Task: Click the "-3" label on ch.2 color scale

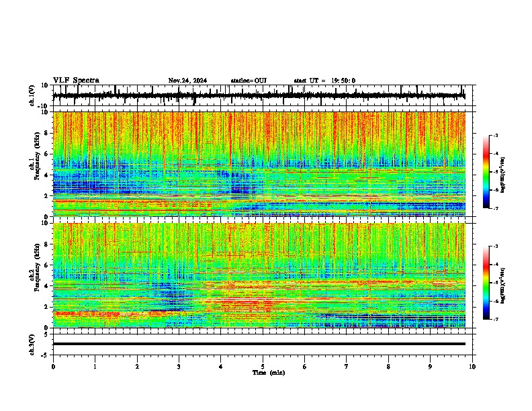Action: 495,246
